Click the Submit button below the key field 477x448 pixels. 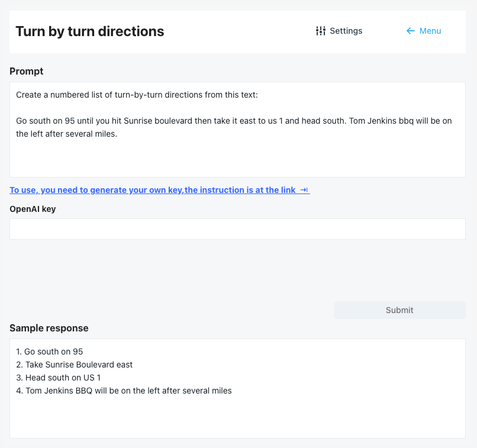point(399,310)
